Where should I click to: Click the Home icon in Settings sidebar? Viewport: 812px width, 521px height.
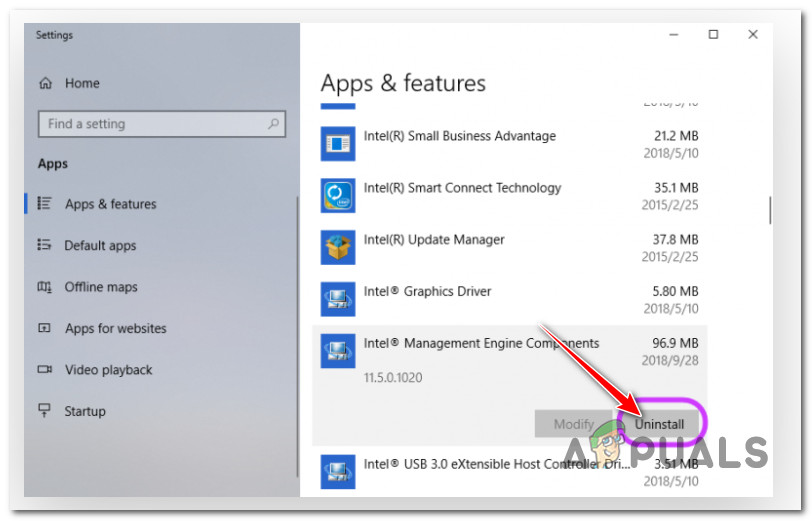tap(46, 83)
